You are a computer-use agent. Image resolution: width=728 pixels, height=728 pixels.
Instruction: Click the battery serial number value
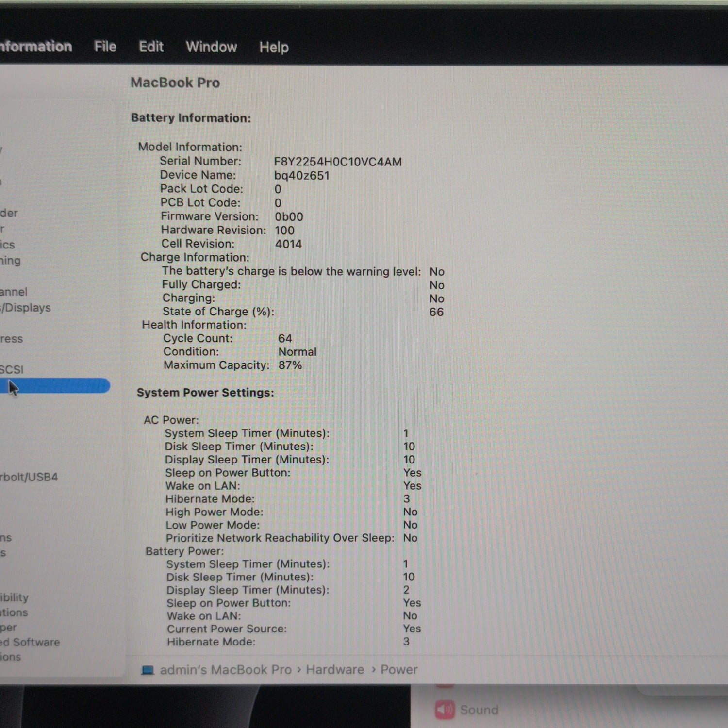337,162
